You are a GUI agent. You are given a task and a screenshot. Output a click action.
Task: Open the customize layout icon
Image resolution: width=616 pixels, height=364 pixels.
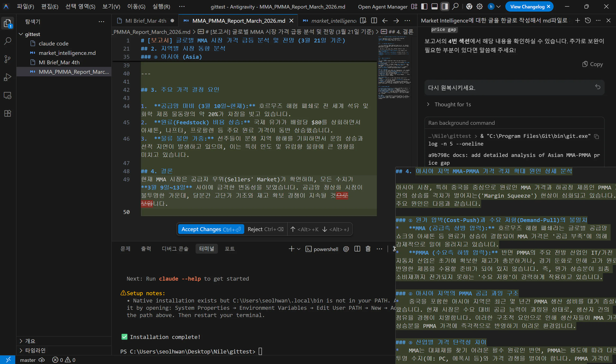pyautogui.click(x=414, y=7)
